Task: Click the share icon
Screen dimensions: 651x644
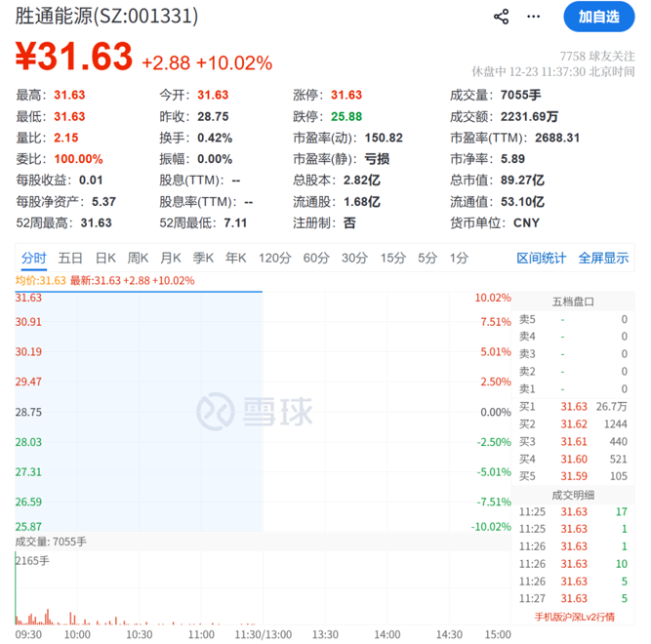Action: (x=502, y=17)
